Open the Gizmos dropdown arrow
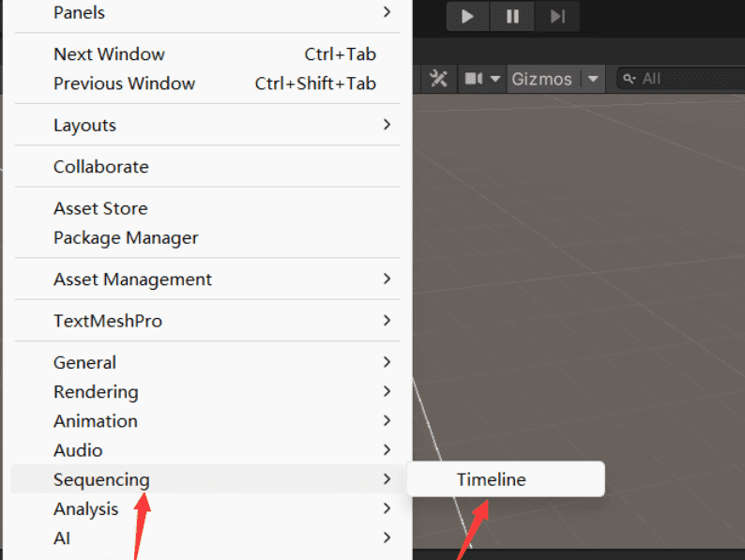Image resolution: width=745 pixels, height=560 pixels. tap(593, 79)
